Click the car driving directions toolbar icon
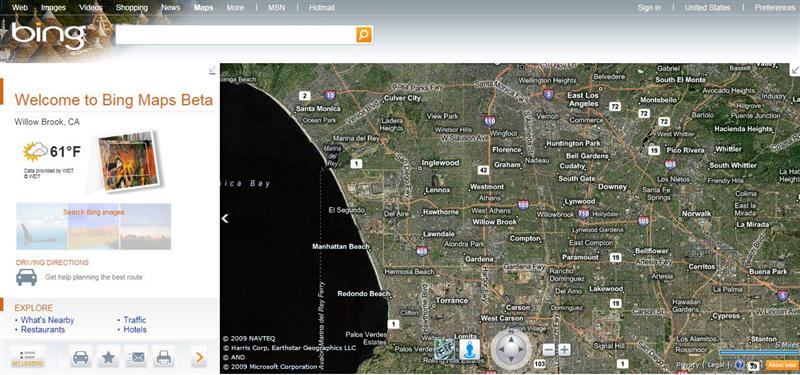 click(81, 357)
